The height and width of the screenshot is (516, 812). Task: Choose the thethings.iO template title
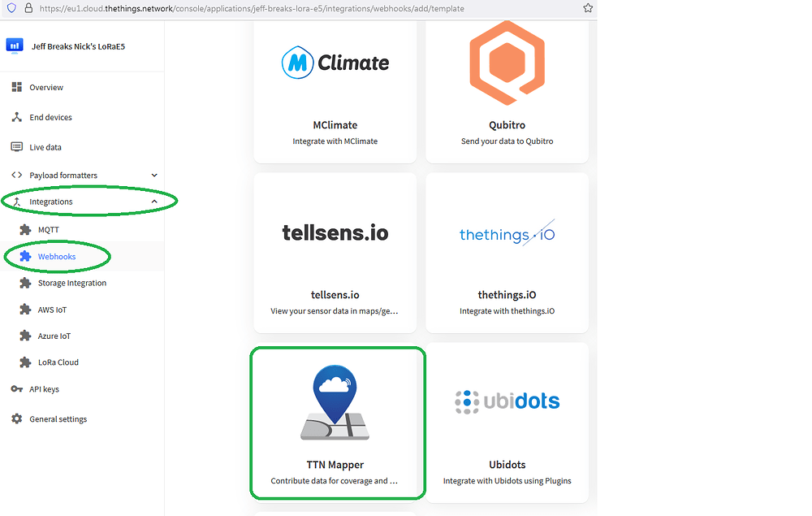click(x=507, y=295)
